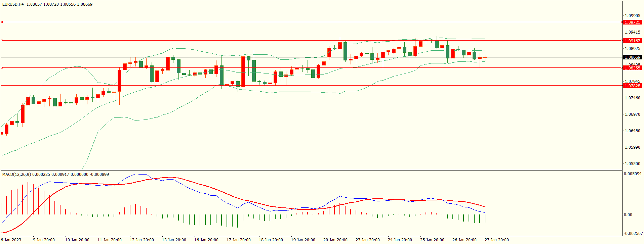Click the 19 Jan 20:00 time label
This screenshot has height=244, width=644.
[x=303, y=240]
